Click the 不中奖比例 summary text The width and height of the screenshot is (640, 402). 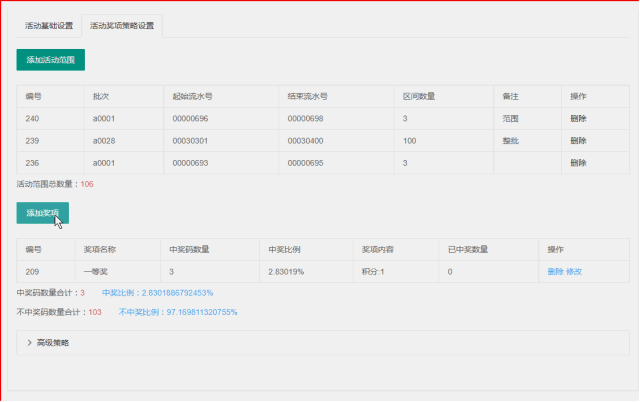[x=178, y=312]
